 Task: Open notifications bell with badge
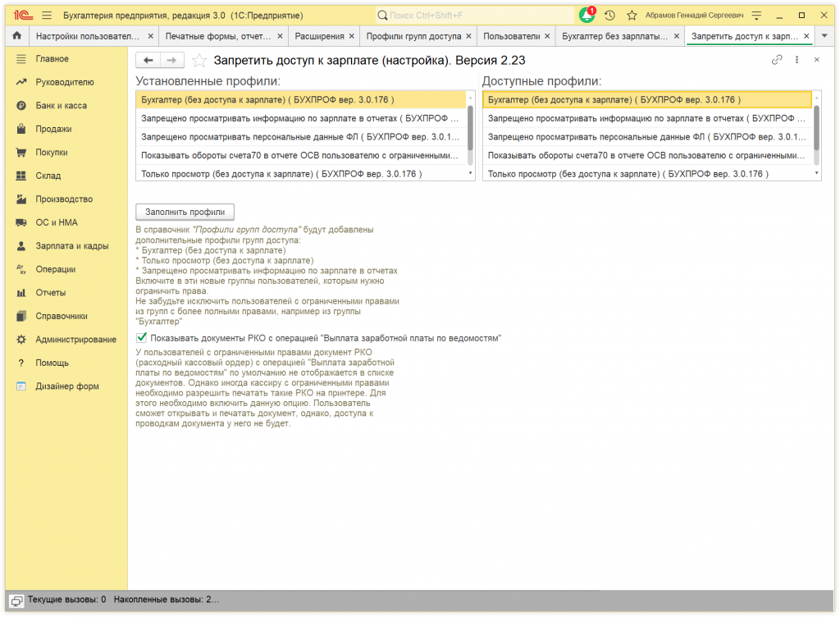click(587, 15)
